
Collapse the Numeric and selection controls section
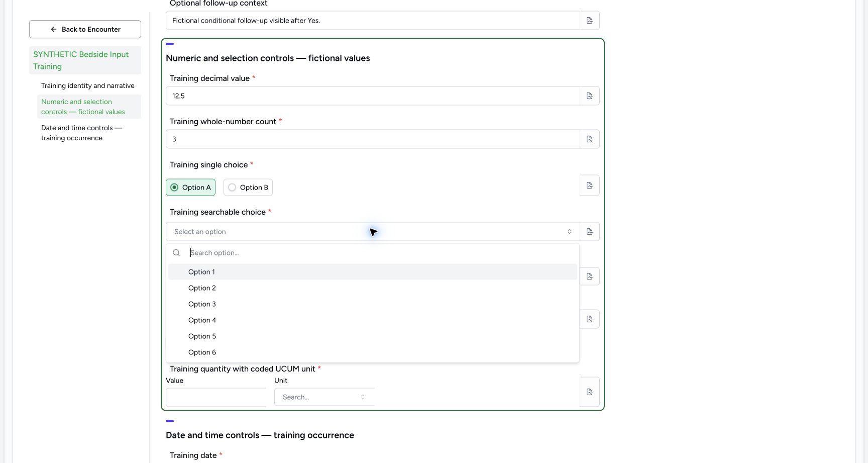(x=170, y=44)
